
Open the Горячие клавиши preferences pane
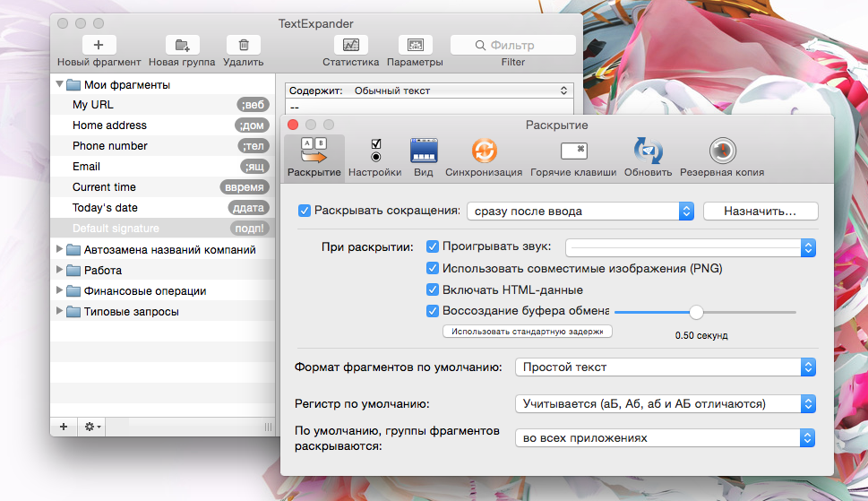(x=573, y=151)
